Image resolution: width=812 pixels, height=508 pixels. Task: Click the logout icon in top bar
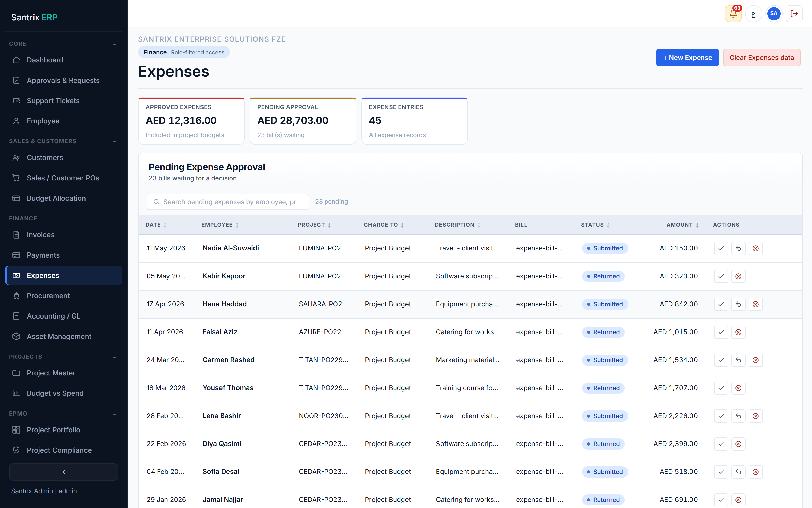pos(794,14)
